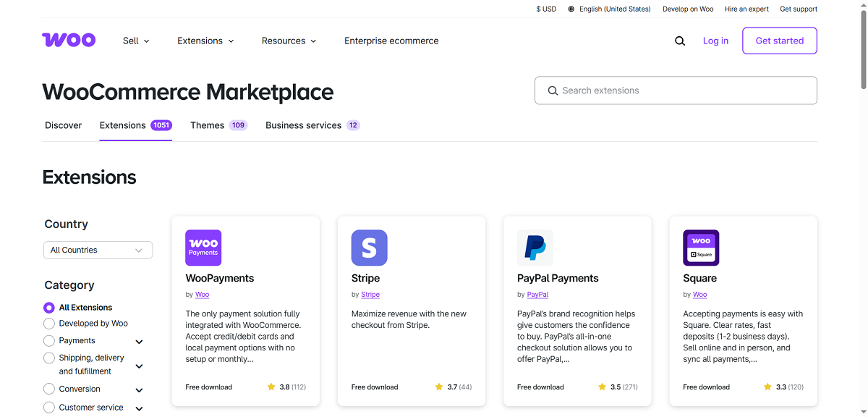Open the Develop on Woo link
This screenshot has height=417, width=868.
pyautogui.click(x=688, y=9)
